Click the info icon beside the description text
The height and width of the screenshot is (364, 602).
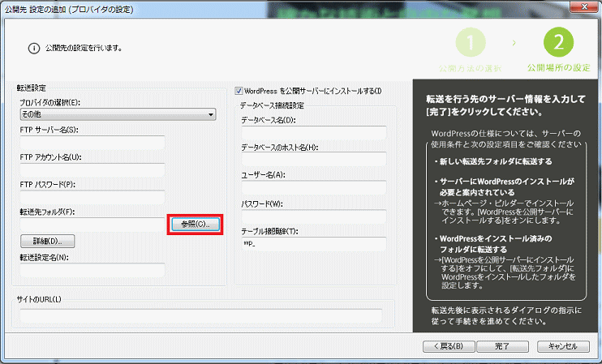(x=33, y=48)
